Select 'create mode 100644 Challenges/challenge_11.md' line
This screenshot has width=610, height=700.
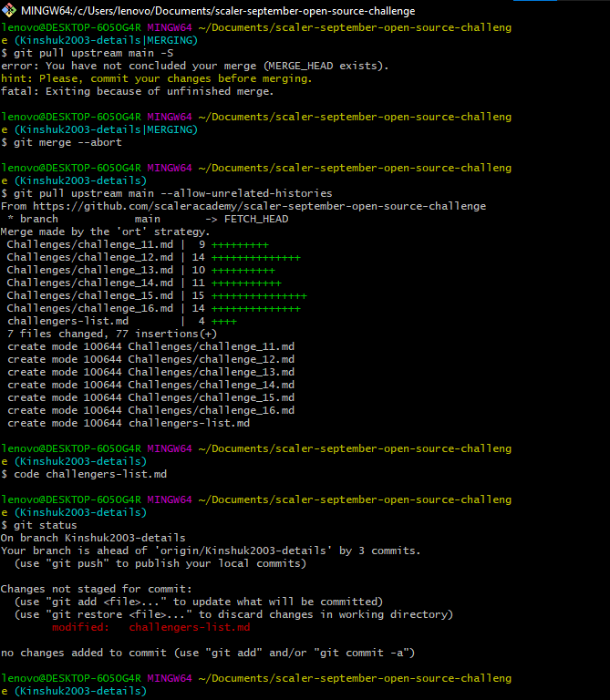point(151,347)
